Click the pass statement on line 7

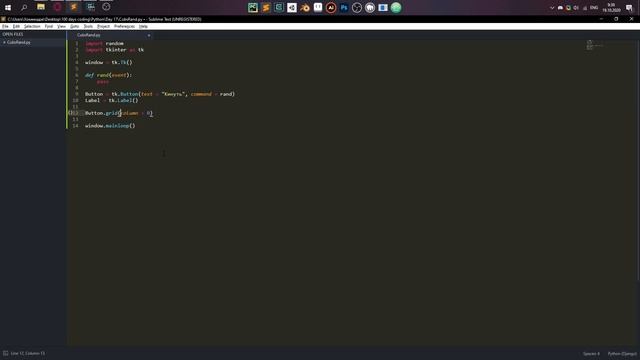[103, 82]
